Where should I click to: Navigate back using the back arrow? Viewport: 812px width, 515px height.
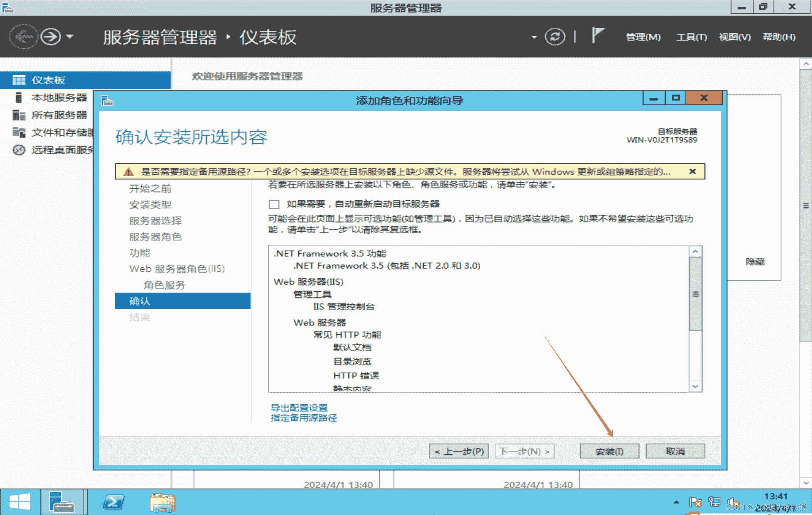24,36
